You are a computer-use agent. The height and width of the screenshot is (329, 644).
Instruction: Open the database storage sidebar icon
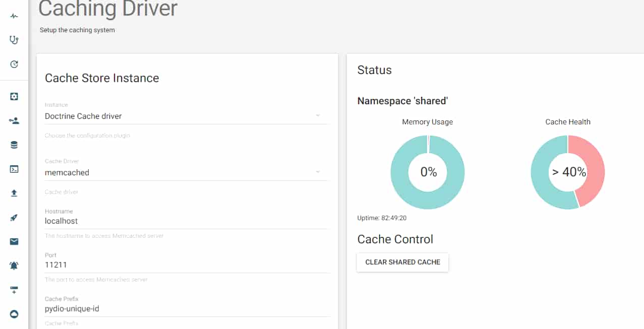pyautogui.click(x=14, y=145)
